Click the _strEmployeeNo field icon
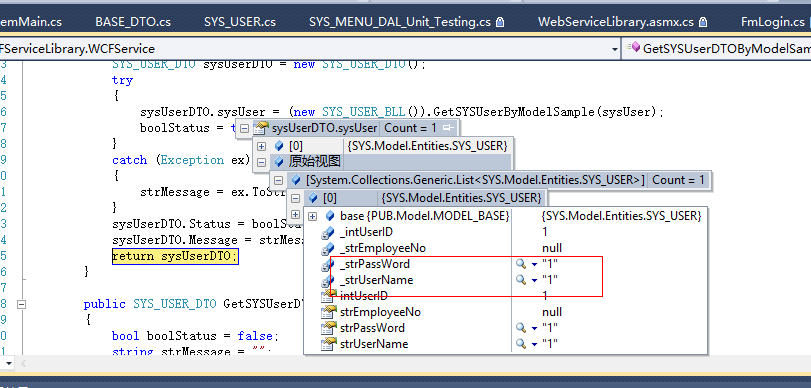This screenshot has width=811, height=388. coord(328,248)
